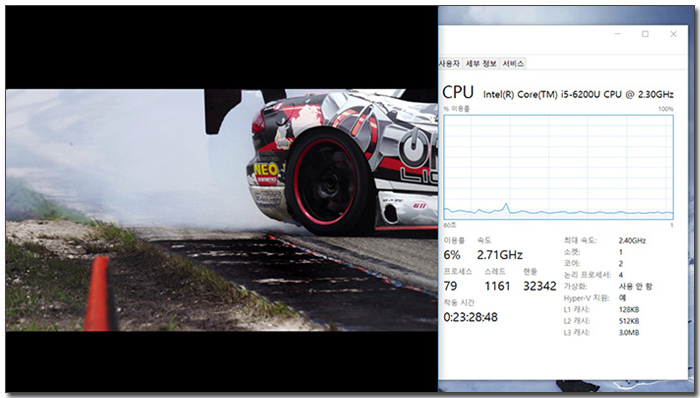Minimize the Task Manager window
The height and width of the screenshot is (398, 700).
(x=618, y=34)
